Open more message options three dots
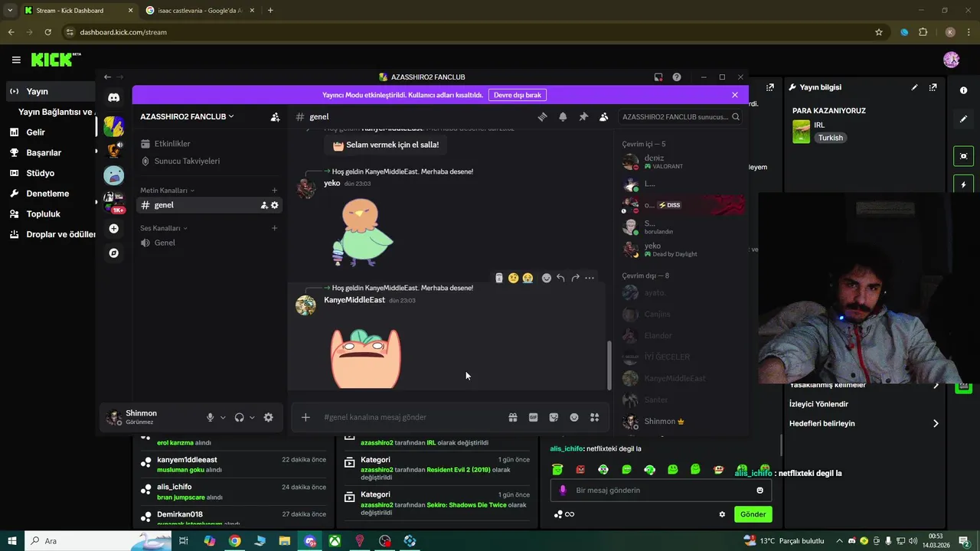980x551 pixels. coord(590,278)
